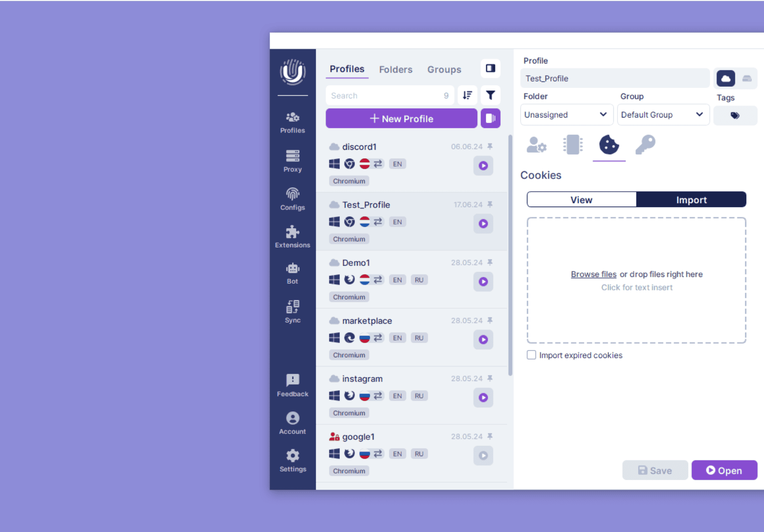This screenshot has height=532, width=764.
Task: Click Browse files link
Action: click(593, 274)
